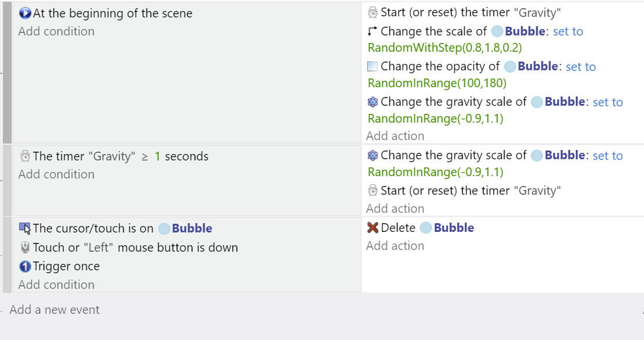Click the cursor-on-object condition icon

click(25, 228)
